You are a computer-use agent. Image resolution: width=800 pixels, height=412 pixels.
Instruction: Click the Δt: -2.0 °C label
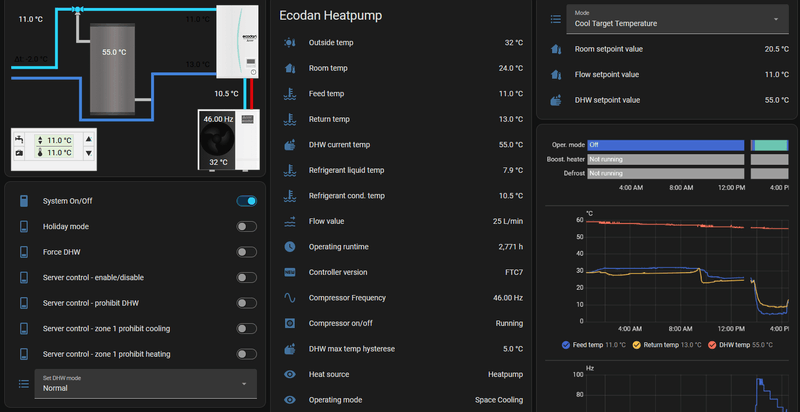tap(31, 59)
